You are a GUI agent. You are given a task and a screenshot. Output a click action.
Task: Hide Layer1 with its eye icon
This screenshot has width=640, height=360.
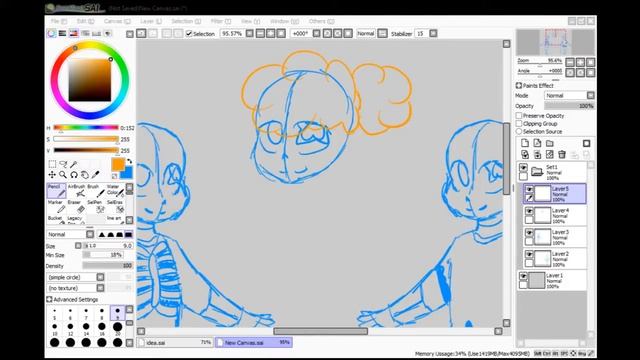(523, 276)
